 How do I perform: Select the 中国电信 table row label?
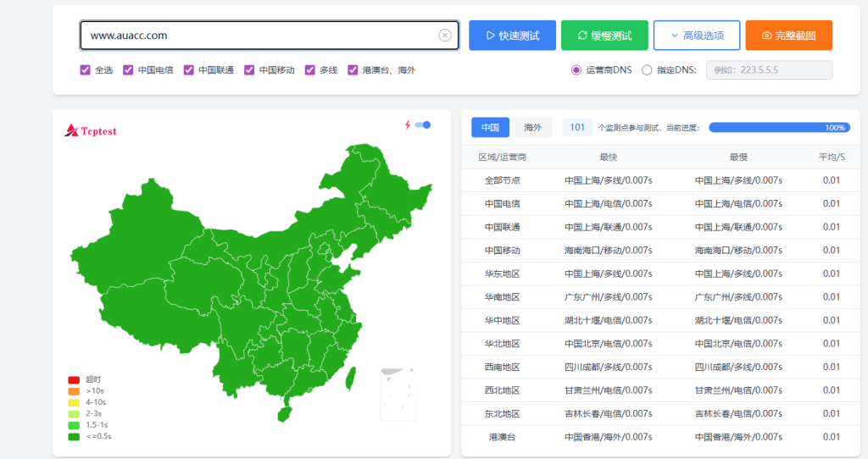502,203
